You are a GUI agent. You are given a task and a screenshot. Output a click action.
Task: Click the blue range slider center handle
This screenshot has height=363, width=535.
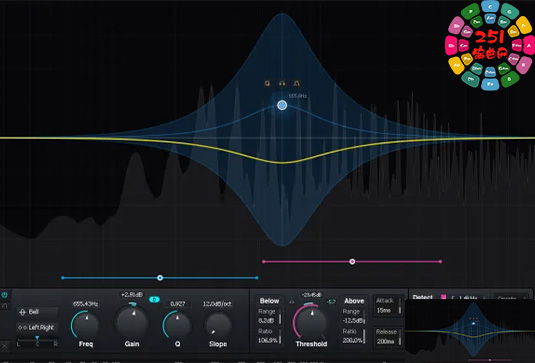tap(160, 278)
